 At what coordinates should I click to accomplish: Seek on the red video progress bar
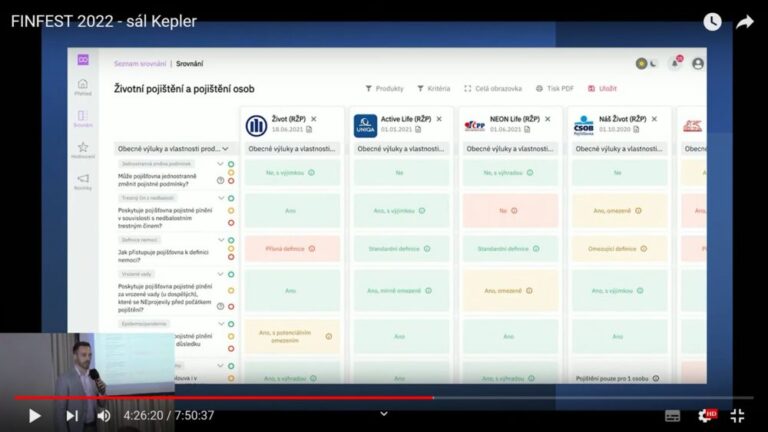(x=224, y=398)
